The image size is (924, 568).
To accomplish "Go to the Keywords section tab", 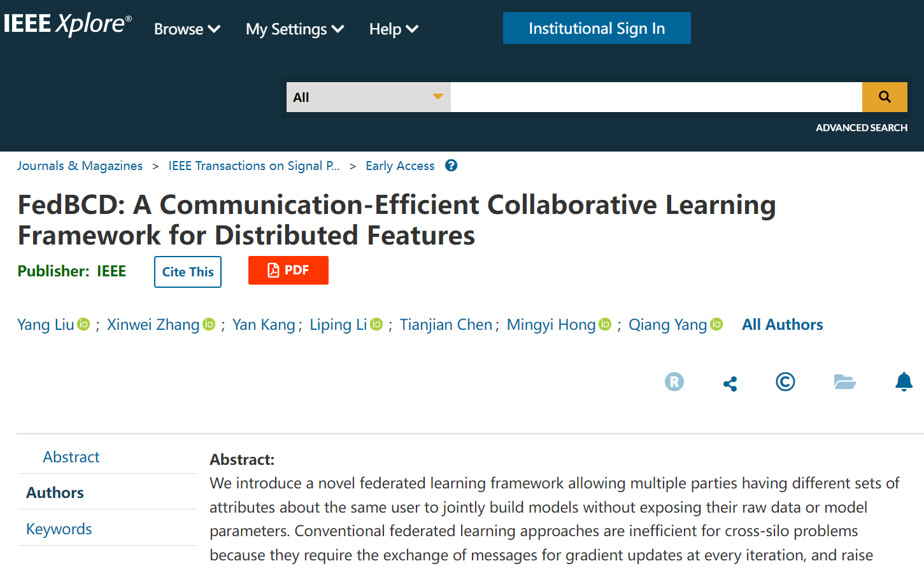I will click(59, 529).
